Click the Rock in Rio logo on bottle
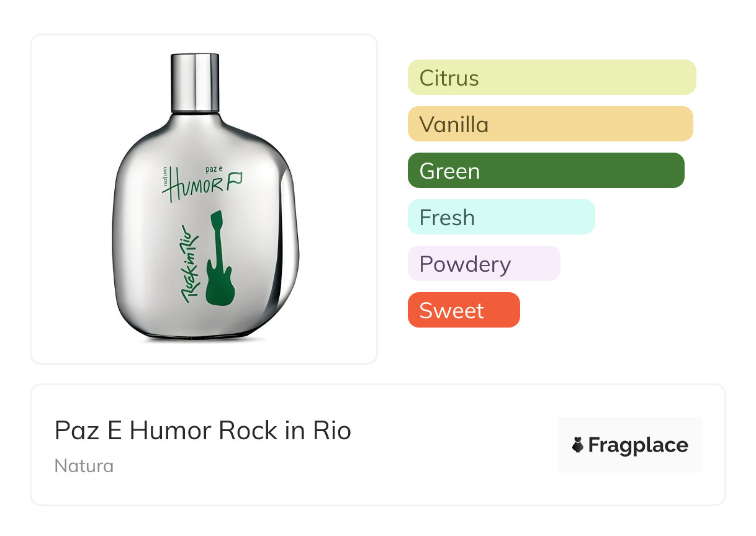 (191, 263)
